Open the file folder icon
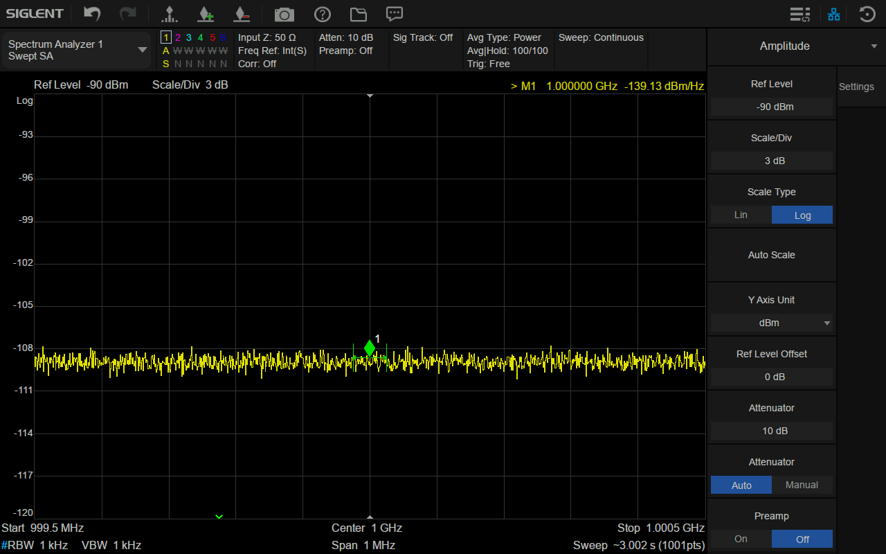 point(358,15)
